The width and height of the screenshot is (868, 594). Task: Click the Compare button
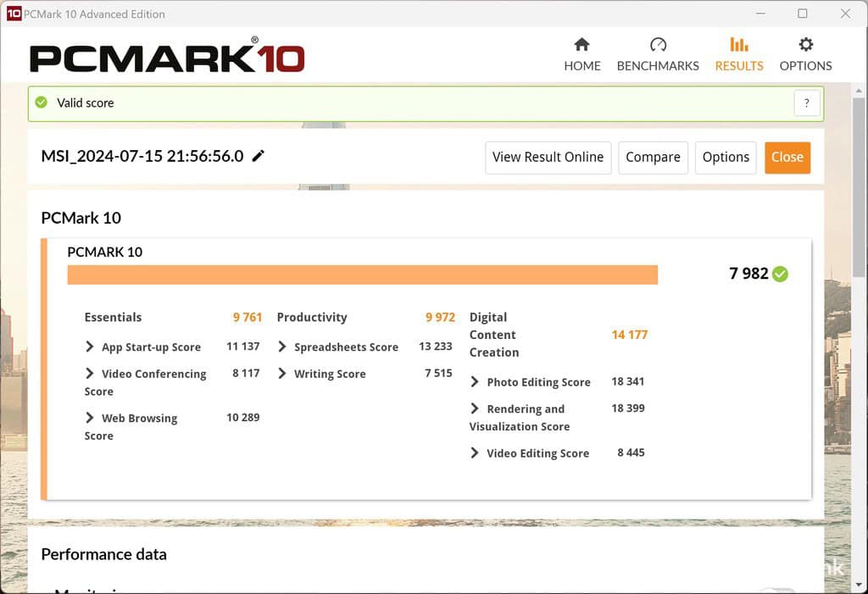point(653,158)
